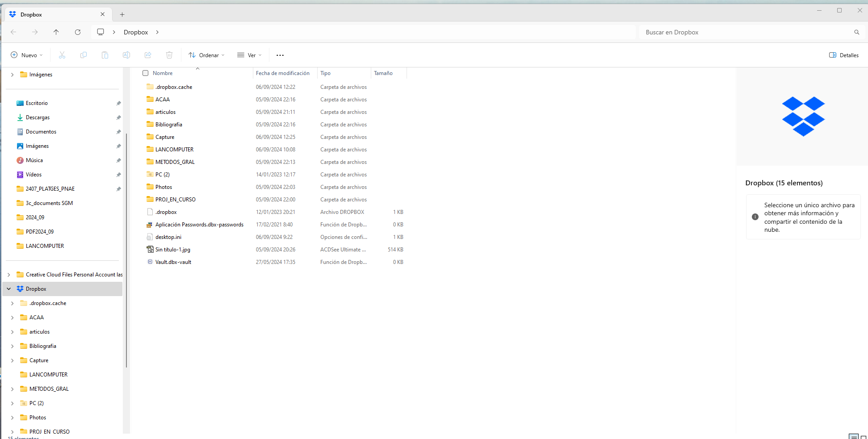Open the three-dots more options menu
Screen dimensions: 868x439
coord(280,55)
